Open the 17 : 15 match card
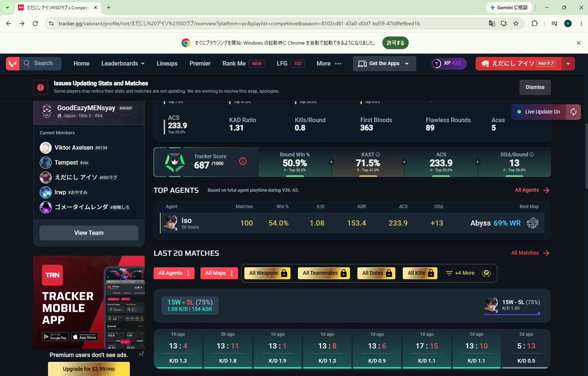Screen dimensions: 588x376 [x=426, y=349]
